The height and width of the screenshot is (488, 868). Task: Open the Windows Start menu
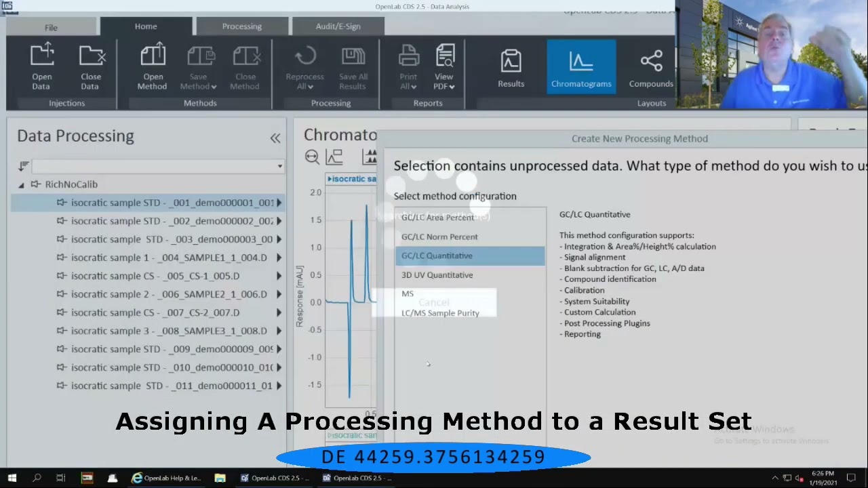(12, 478)
